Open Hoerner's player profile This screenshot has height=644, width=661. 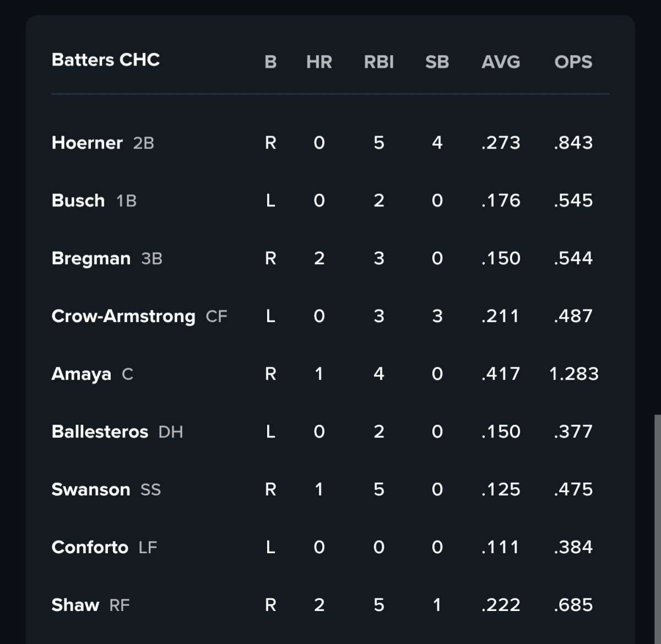click(87, 143)
